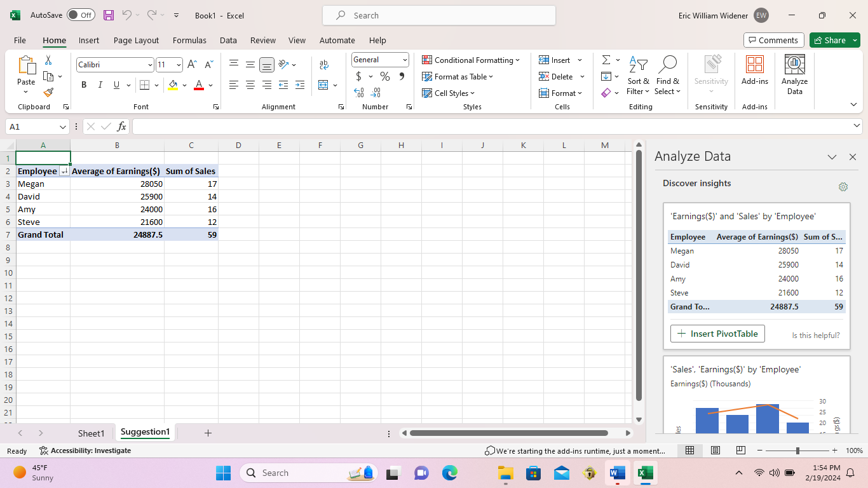Switch to the Formulas ribbon tab
Screen dimensions: 868x488
pos(189,40)
